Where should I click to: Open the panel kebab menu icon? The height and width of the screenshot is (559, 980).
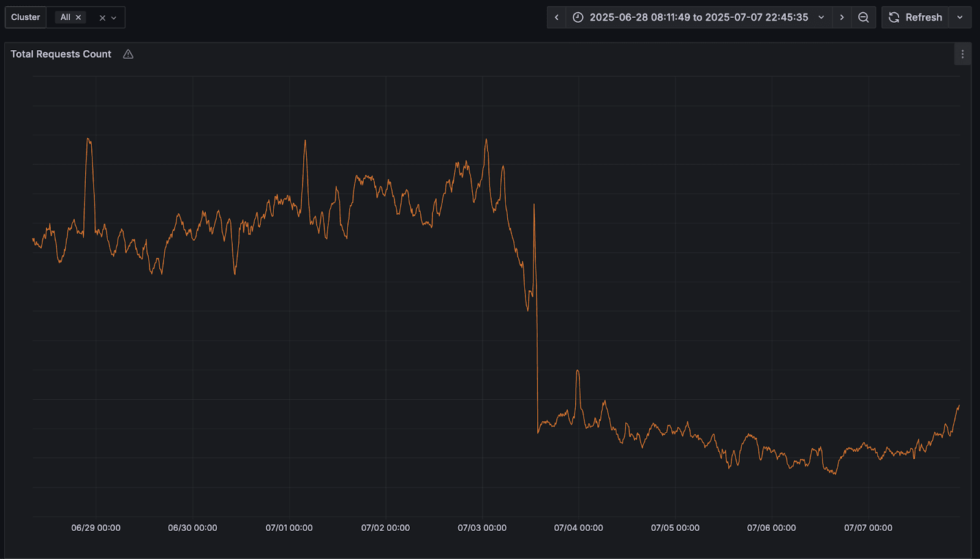962,54
